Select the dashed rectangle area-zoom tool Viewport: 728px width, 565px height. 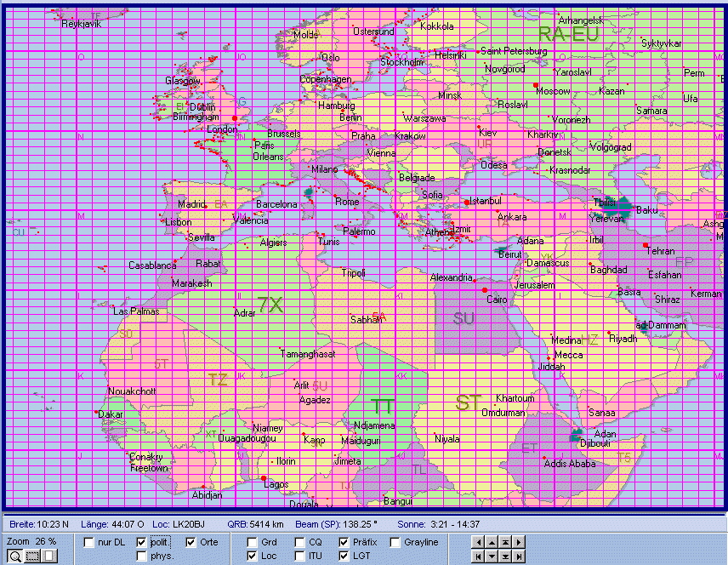coord(32,556)
